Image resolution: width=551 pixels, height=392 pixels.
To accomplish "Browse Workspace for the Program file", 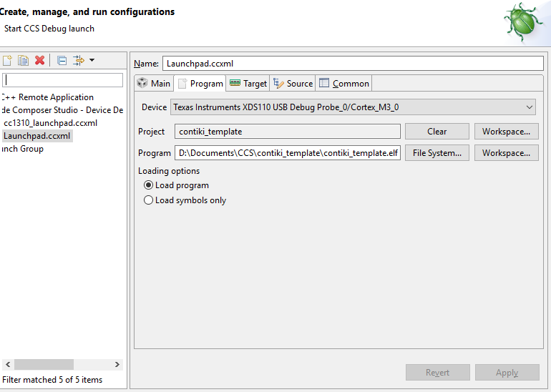I will point(507,153).
